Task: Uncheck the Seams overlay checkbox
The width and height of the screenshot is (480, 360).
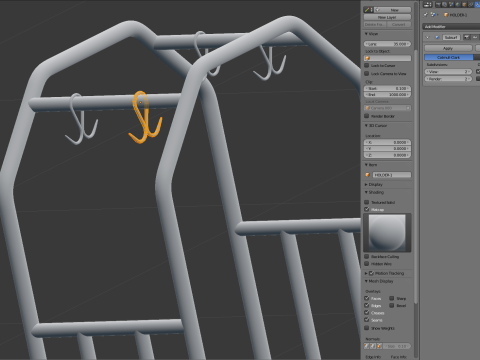Action: [x=367, y=320]
